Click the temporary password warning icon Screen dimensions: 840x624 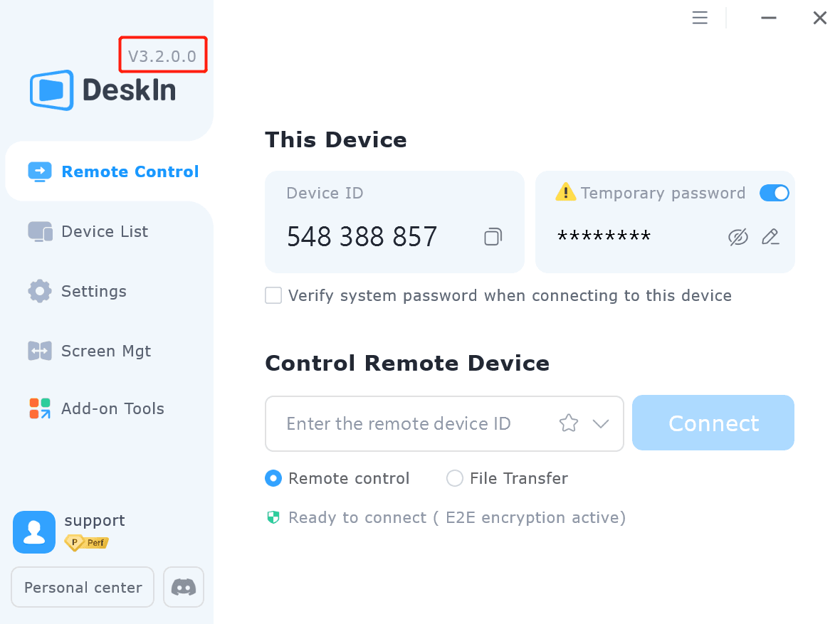[566, 191]
